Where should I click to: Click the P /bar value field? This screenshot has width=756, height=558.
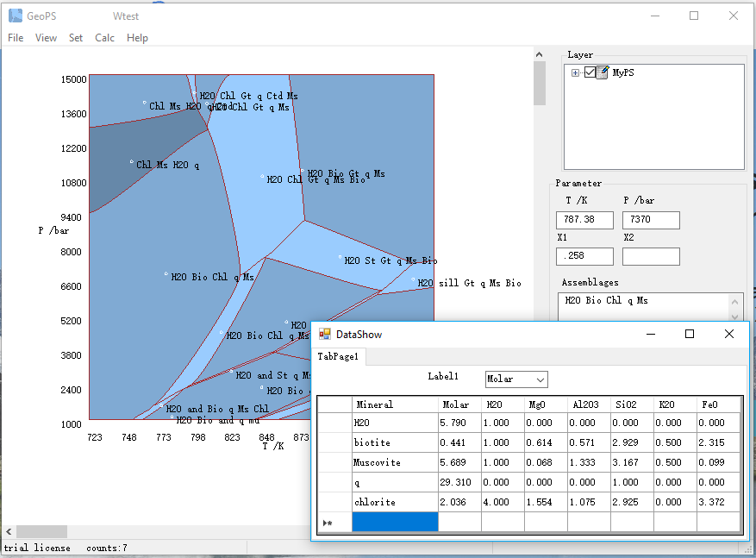point(651,220)
